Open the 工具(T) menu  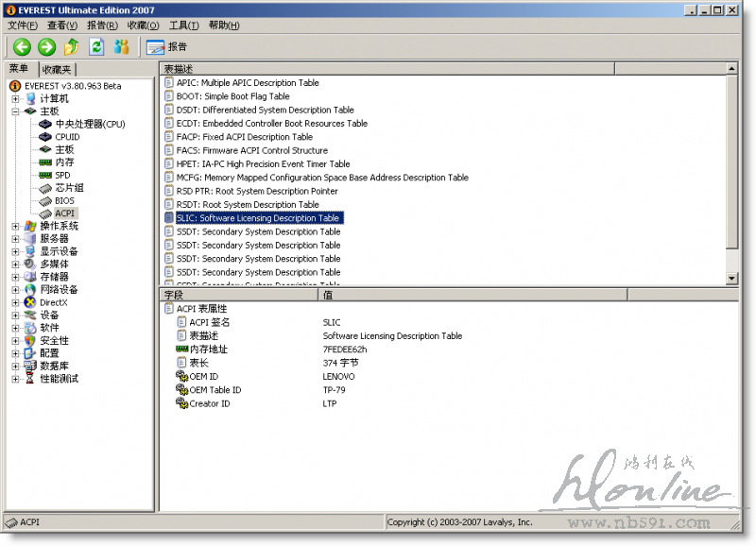184,25
